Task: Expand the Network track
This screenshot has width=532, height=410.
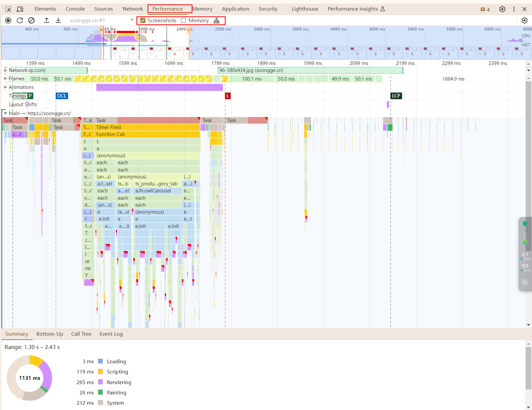Action: coord(5,70)
